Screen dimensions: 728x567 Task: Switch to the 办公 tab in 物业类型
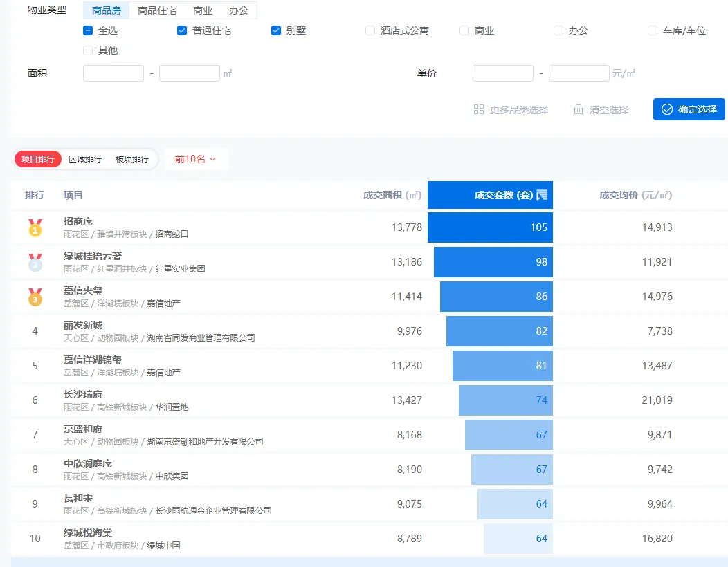click(x=239, y=10)
